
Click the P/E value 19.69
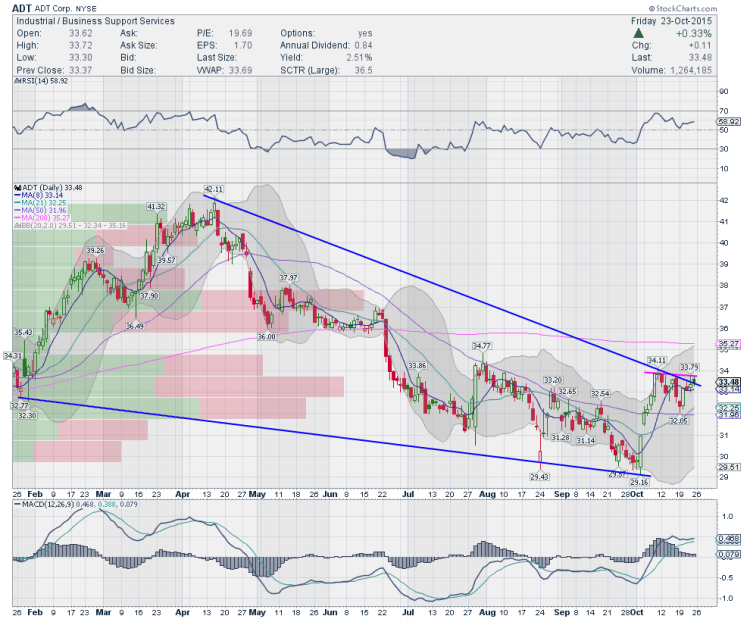point(240,33)
